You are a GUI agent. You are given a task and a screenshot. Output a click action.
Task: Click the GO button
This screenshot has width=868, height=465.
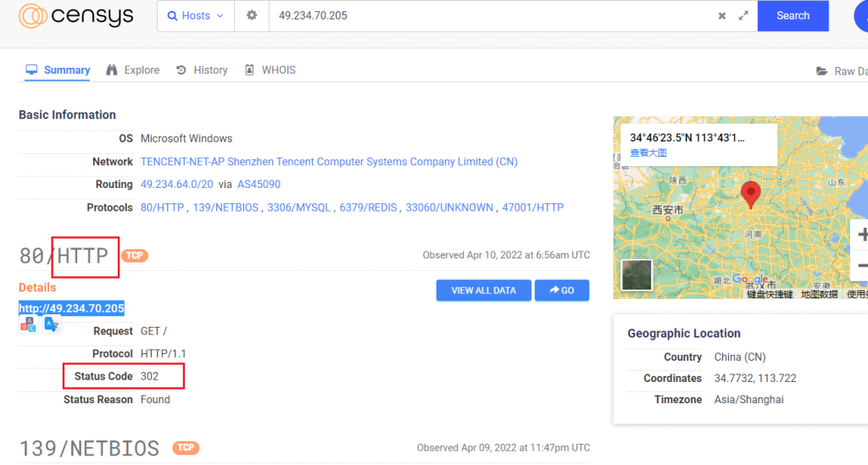[561, 291]
